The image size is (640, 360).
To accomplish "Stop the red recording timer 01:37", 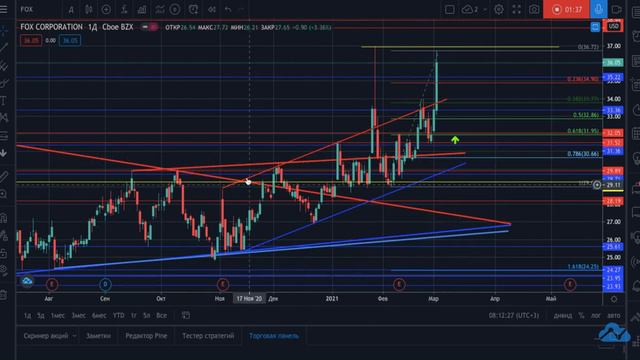I will [567, 9].
